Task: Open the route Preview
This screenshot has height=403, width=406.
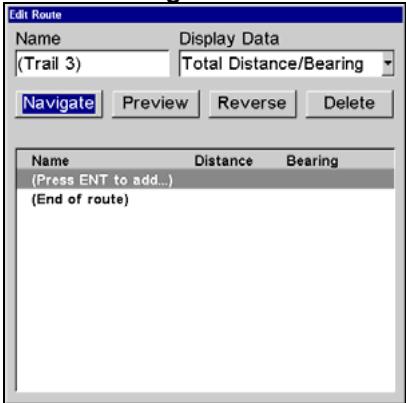Action: [155, 104]
